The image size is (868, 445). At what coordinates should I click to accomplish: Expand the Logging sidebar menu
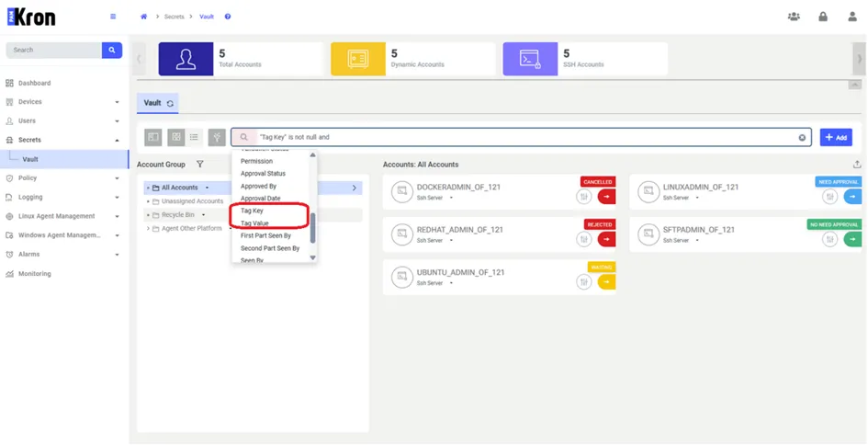click(117, 198)
